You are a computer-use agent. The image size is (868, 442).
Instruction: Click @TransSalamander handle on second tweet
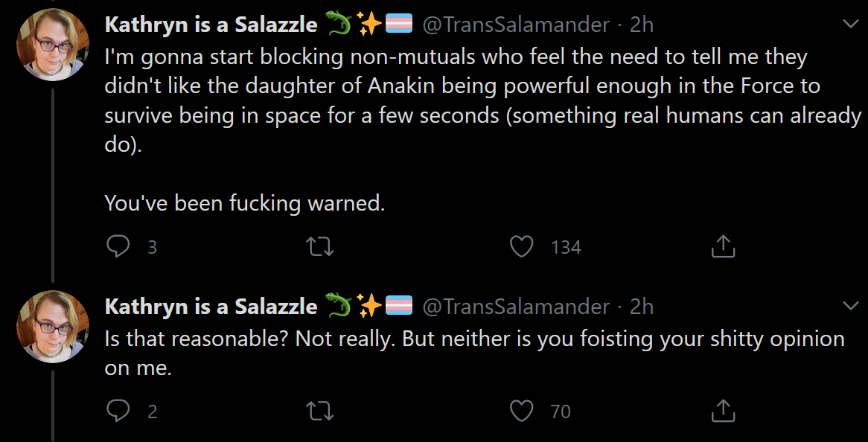[516, 306]
